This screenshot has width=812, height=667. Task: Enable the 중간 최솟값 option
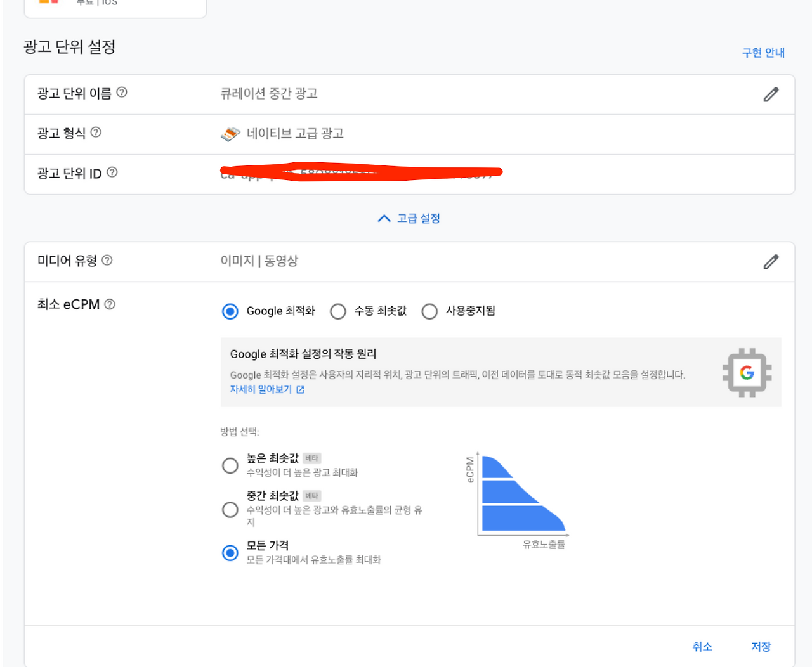(x=230, y=509)
